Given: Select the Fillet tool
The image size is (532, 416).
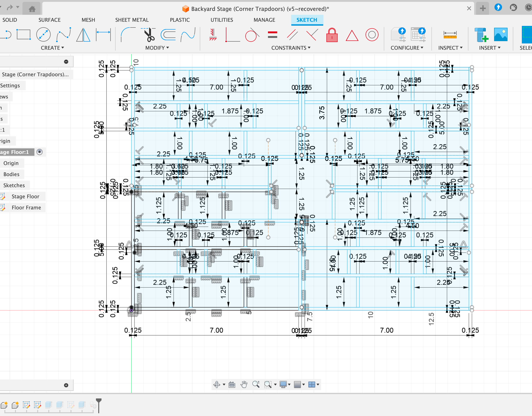Looking at the screenshot, I should pos(128,35).
